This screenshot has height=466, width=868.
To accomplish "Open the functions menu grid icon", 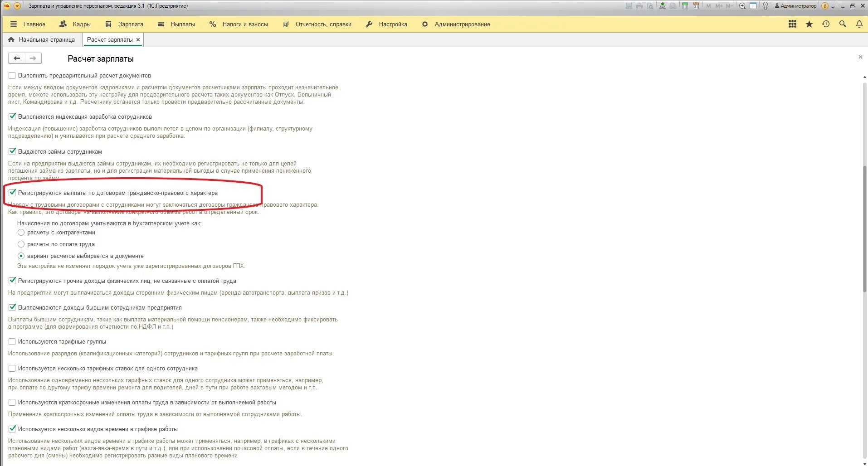I will (792, 24).
